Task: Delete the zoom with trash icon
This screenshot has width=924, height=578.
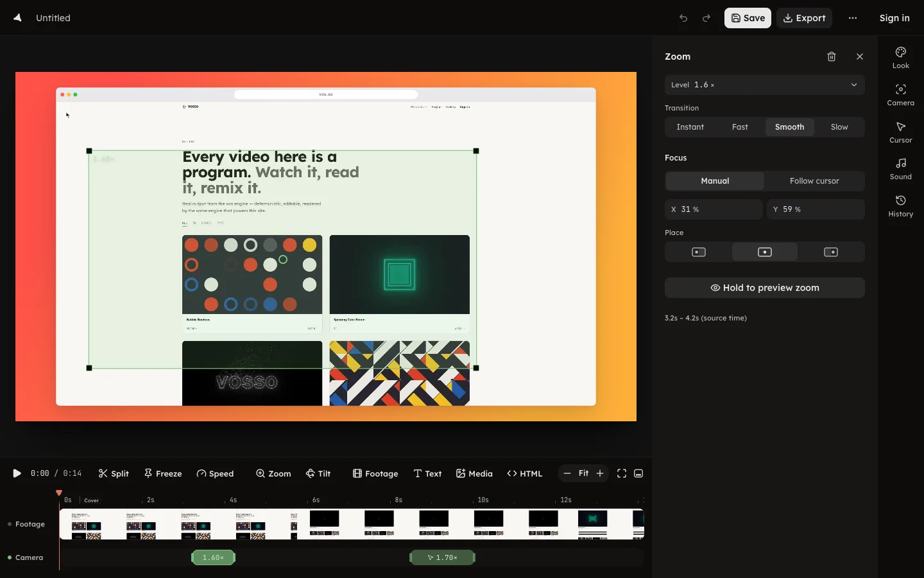Action: tap(832, 57)
